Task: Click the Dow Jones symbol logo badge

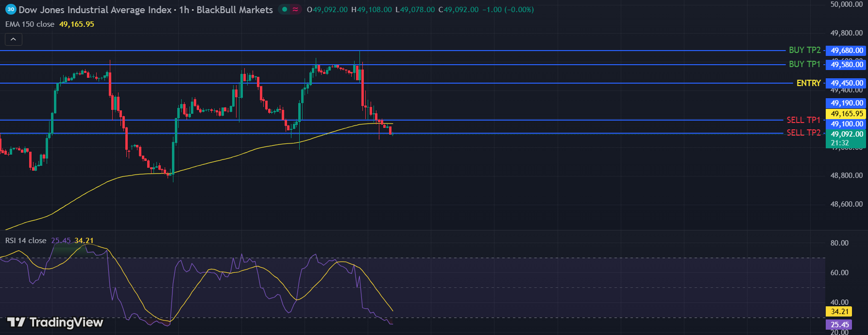Action: tap(11, 10)
